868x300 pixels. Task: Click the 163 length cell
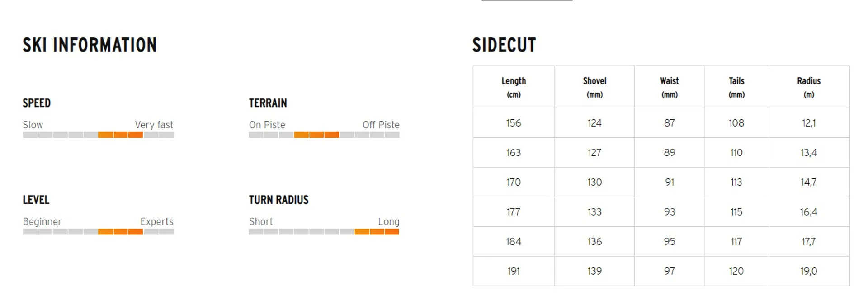coord(514,153)
